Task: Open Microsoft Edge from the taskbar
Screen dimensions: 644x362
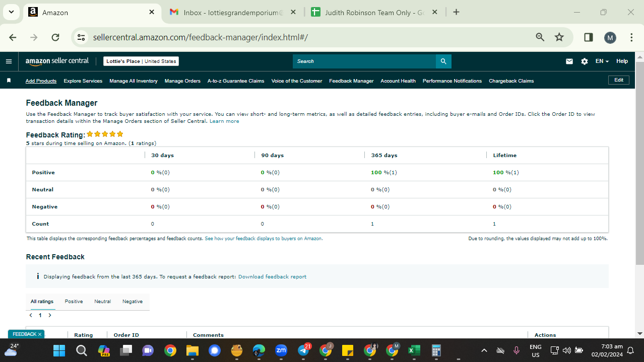Action: tap(259, 350)
